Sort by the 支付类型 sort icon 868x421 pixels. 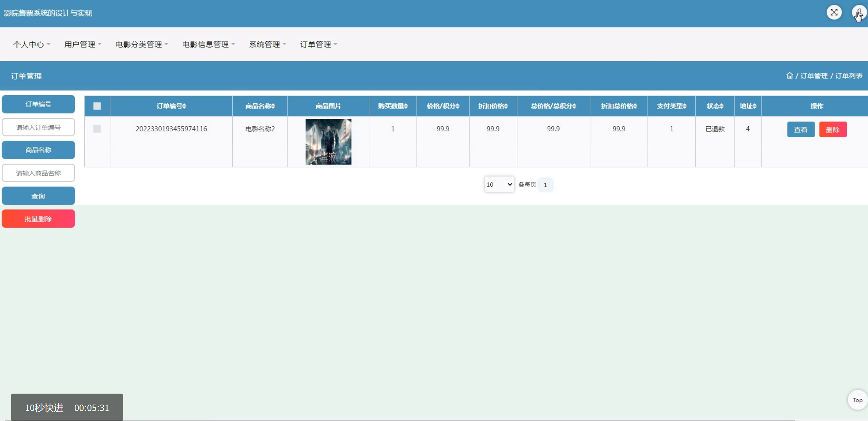point(684,106)
